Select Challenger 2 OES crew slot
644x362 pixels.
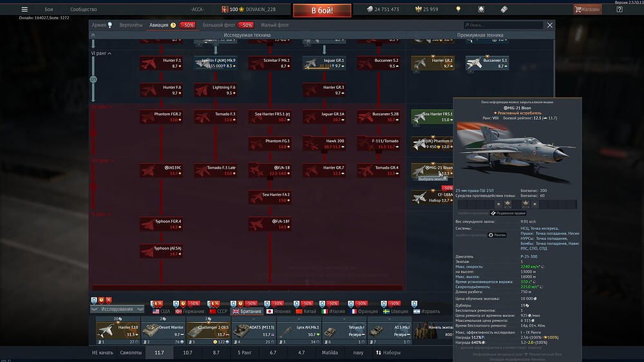pyautogui.click(x=208, y=330)
